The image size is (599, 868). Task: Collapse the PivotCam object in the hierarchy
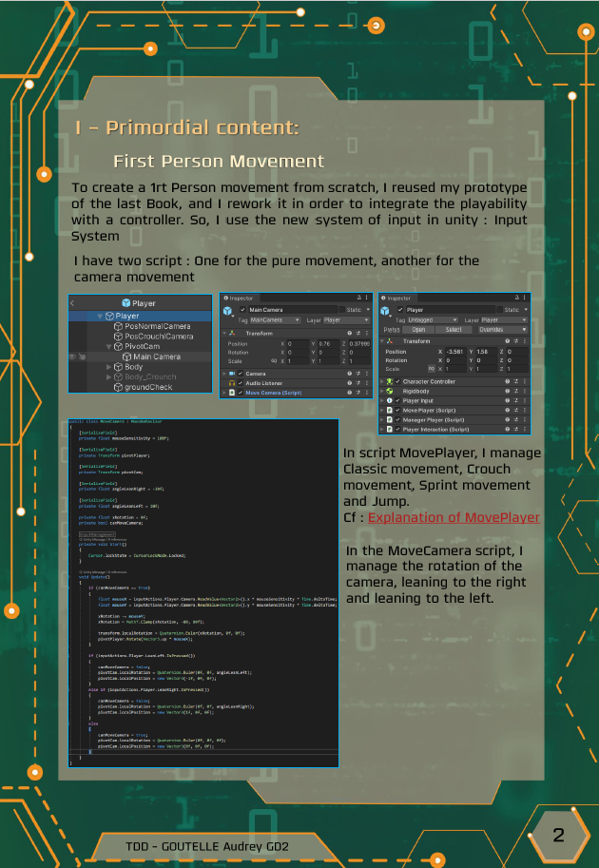pyautogui.click(x=109, y=347)
